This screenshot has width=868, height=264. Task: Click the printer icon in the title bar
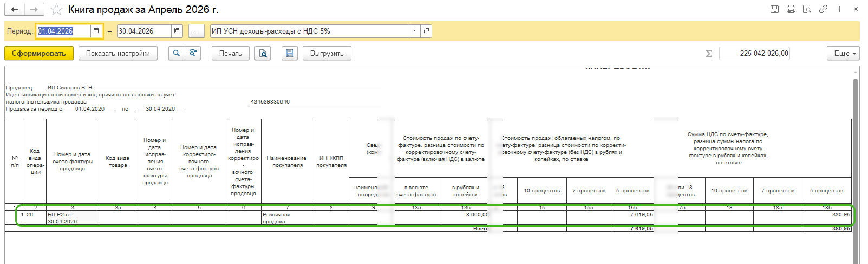[791, 9]
